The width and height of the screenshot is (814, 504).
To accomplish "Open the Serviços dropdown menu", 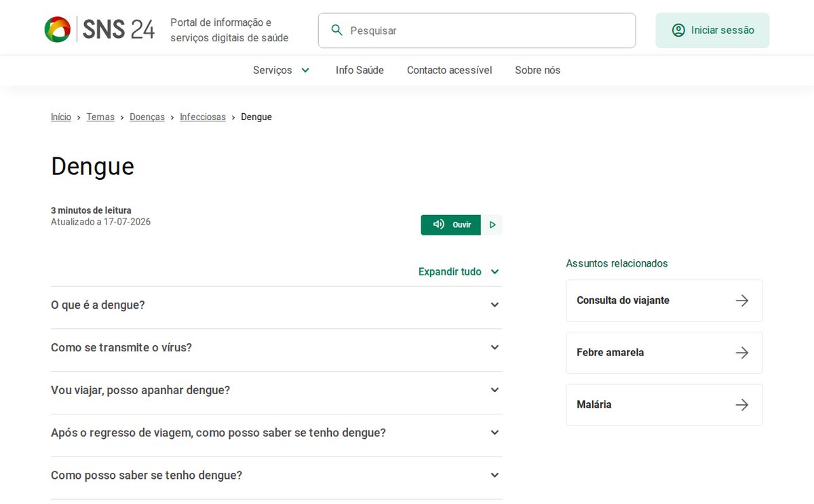I will click(282, 71).
